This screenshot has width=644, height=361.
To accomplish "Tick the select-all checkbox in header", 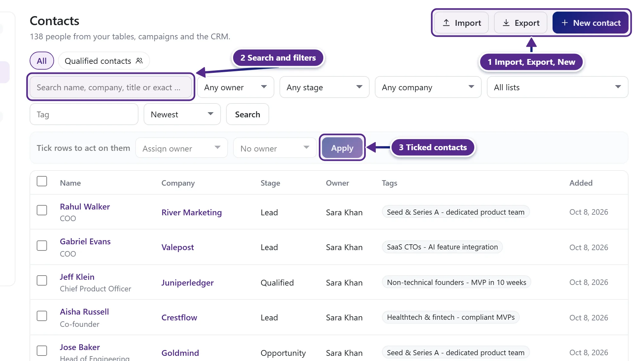I will click(x=42, y=181).
